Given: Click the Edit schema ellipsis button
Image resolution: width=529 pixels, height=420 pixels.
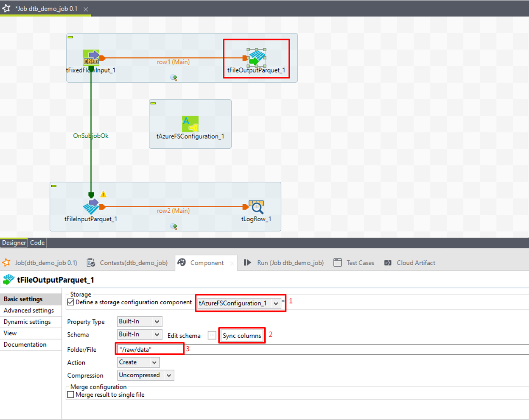Looking at the screenshot, I should 212,335.
